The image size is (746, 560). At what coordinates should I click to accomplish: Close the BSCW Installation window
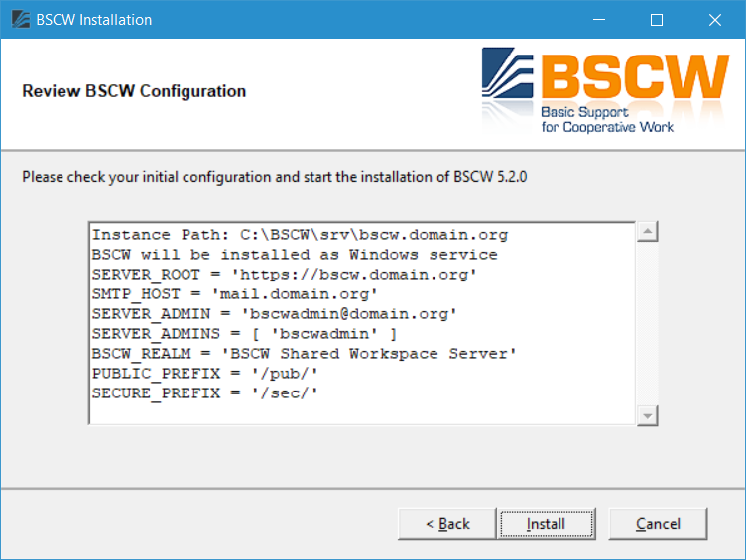(x=714, y=20)
